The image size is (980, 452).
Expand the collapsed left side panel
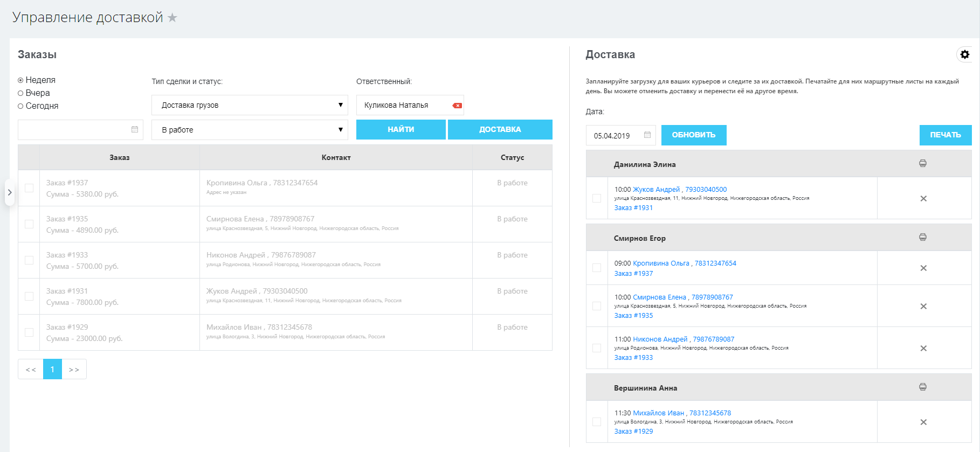click(x=9, y=192)
